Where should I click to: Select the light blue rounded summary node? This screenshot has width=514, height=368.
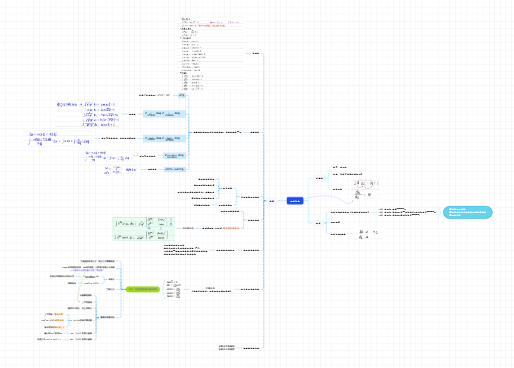click(x=467, y=212)
